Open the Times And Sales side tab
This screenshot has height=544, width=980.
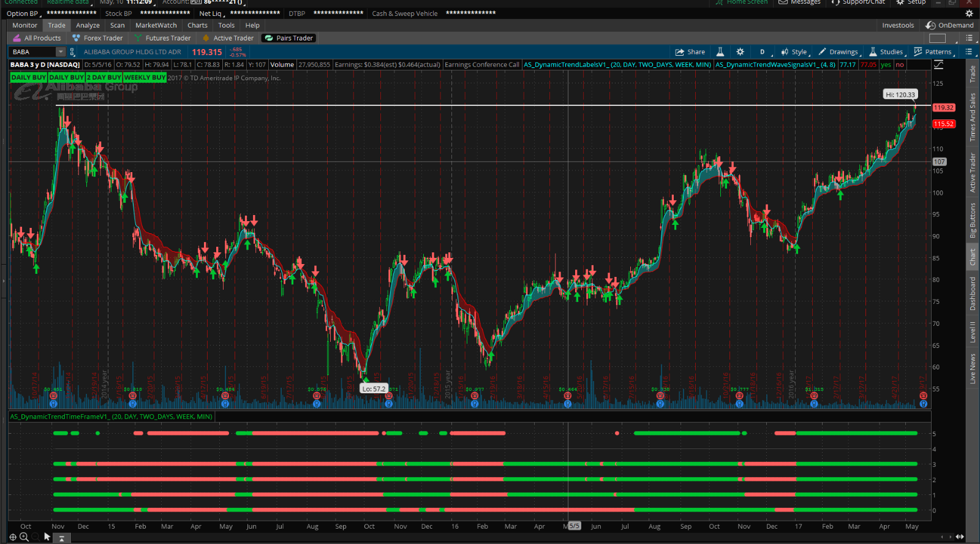pos(972,118)
